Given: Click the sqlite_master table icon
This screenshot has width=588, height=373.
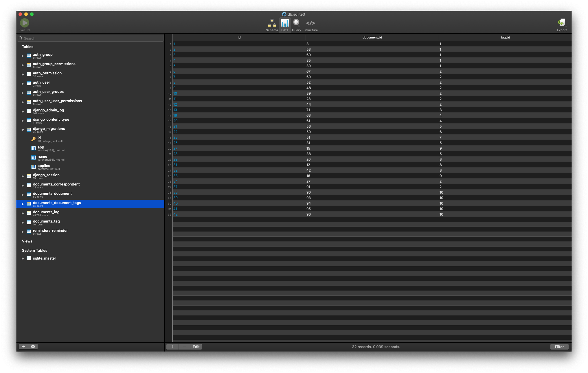Looking at the screenshot, I should coord(29,258).
